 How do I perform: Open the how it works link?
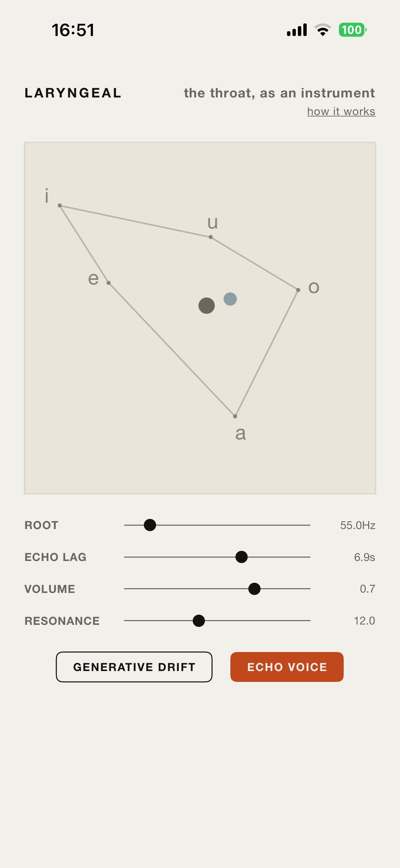pyautogui.click(x=341, y=111)
